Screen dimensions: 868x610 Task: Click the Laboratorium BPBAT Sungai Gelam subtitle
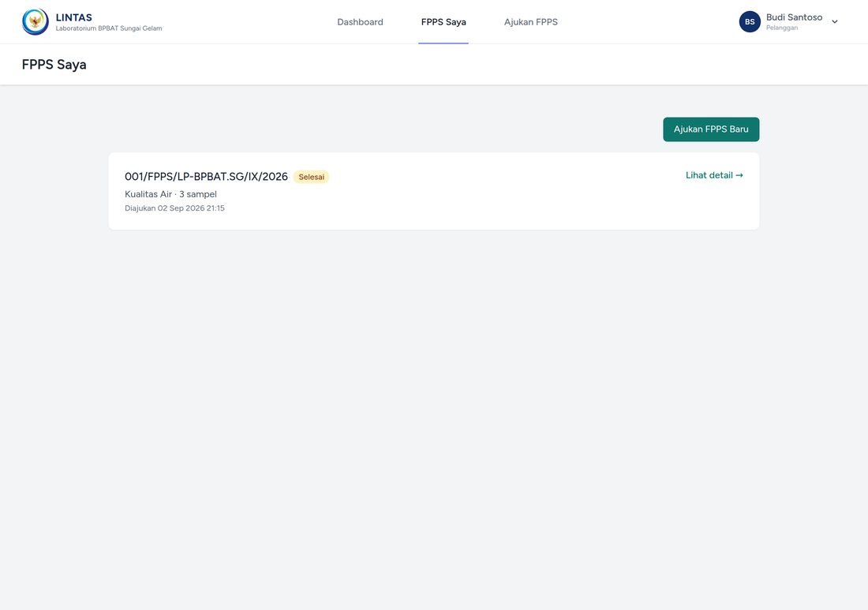tap(109, 28)
